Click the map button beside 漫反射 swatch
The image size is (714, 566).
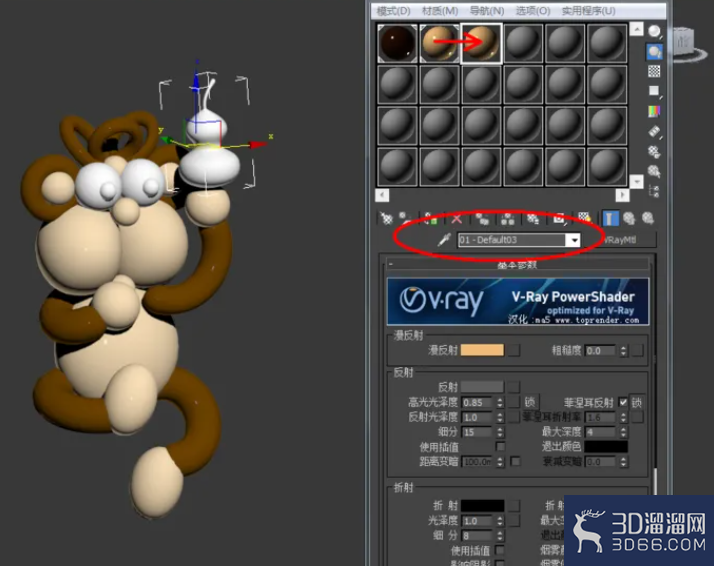[514, 350]
